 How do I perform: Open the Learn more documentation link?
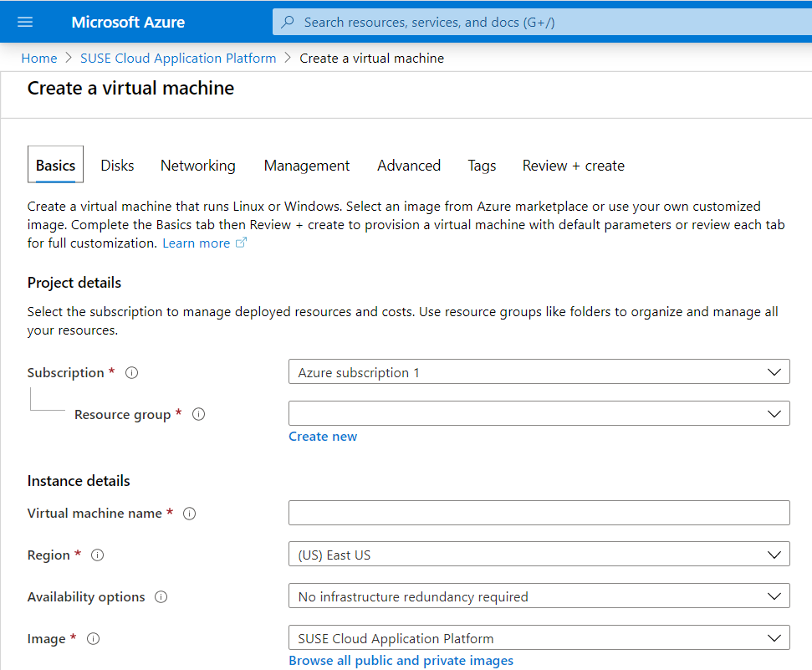pyautogui.click(x=197, y=243)
